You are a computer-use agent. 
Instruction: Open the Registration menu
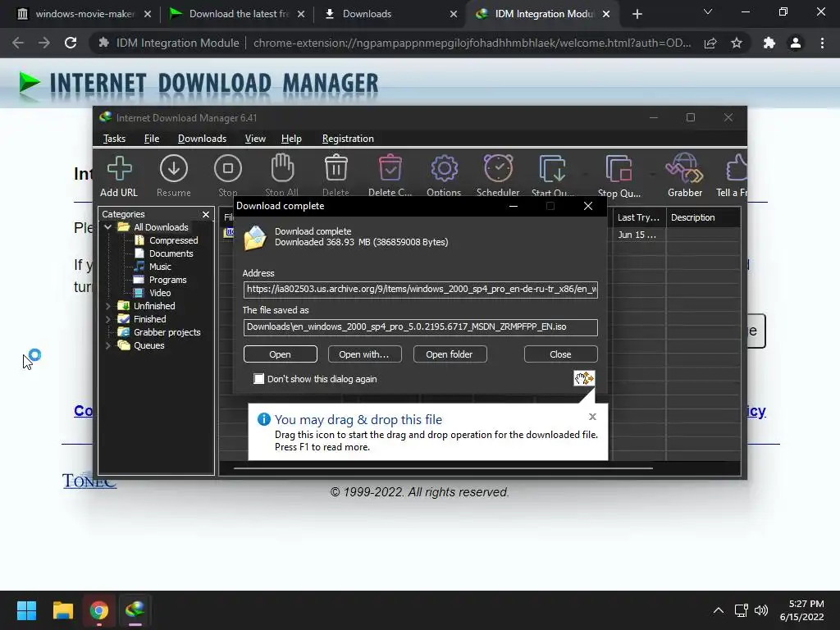click(348, 139)
